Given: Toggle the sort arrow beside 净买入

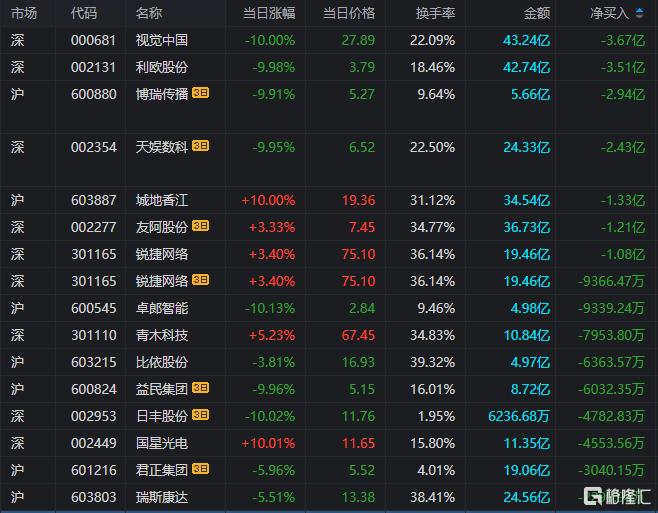Looking at the screenshot, I should (x=640, y=13).
